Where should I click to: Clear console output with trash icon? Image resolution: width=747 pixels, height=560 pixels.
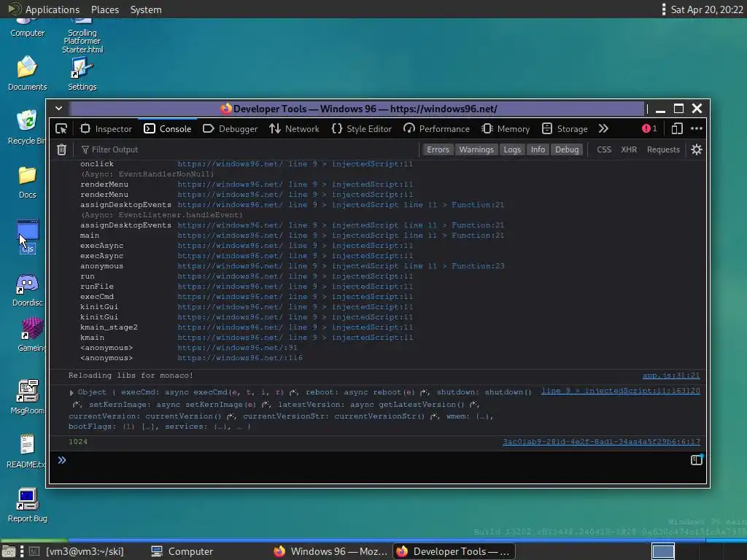point(61,149)
